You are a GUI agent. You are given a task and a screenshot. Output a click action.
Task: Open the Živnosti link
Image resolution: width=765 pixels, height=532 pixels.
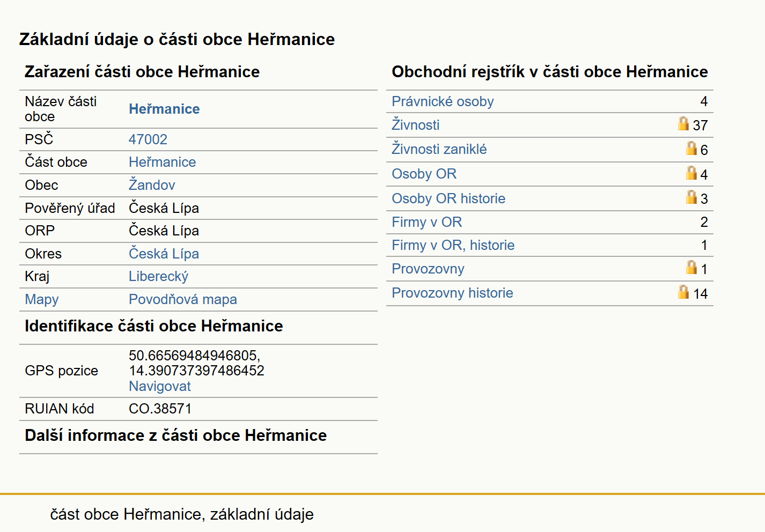coord(415,125)
